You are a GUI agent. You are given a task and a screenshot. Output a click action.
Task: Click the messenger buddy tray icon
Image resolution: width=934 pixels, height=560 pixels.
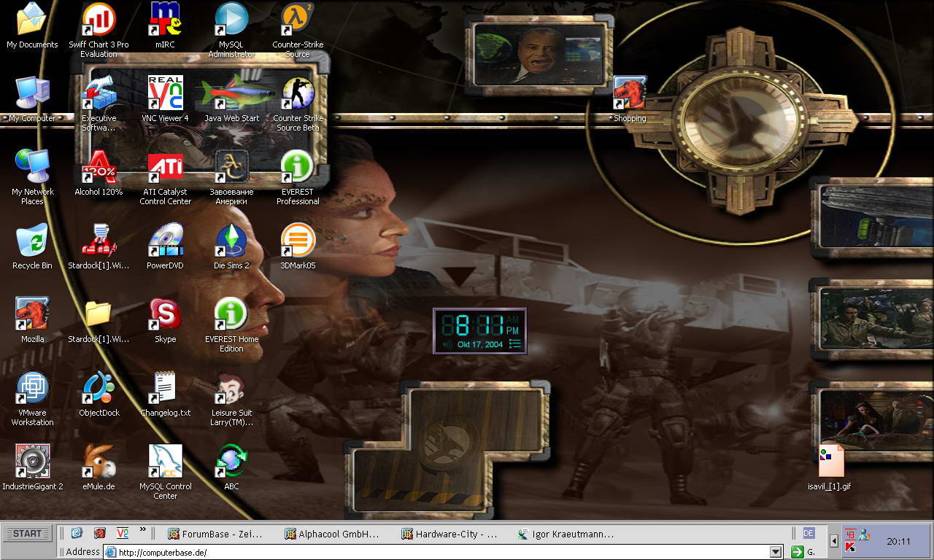click(865, 534)
